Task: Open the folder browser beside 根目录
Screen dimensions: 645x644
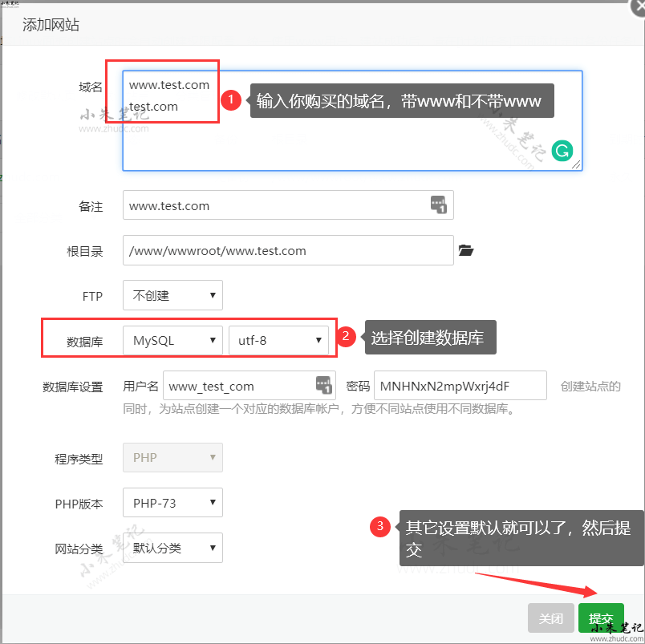Action: pyautogui.click(x=466, y=250)
